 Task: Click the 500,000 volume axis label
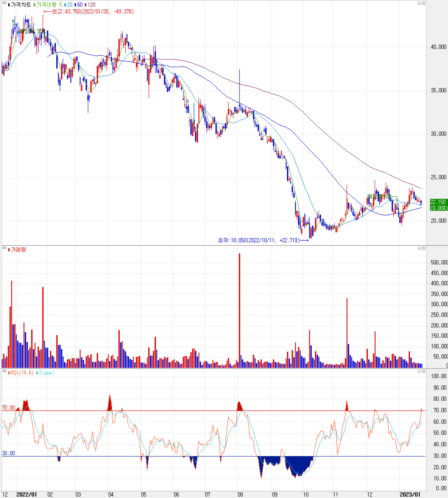pyautogui.click(x=439, y=262)
